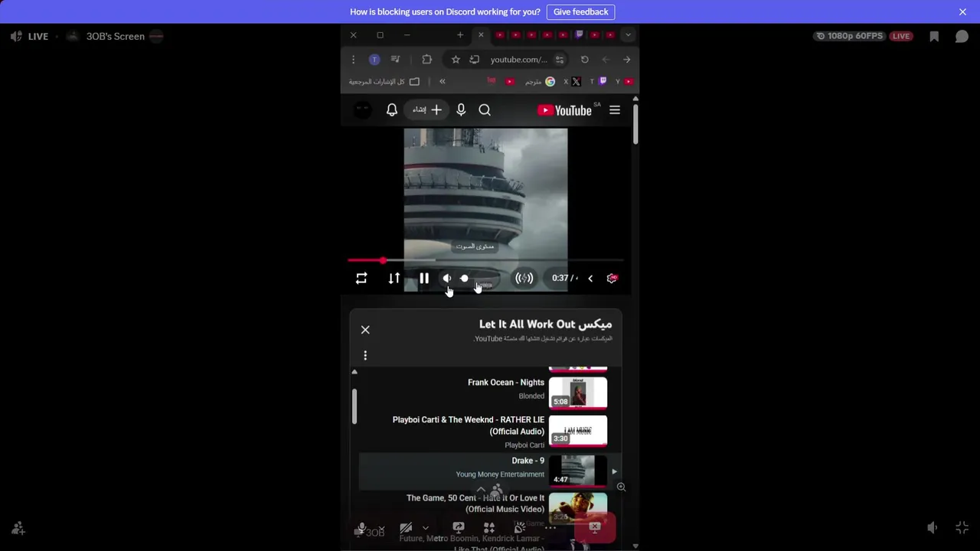Toggle stable volume lightning icon

tap(524, 279)
